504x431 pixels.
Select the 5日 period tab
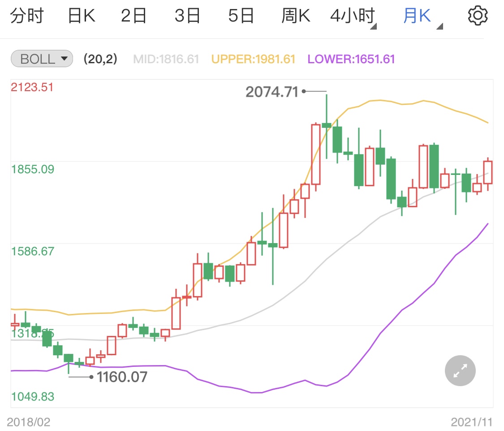pyautogui.click(x=241, y=16)
